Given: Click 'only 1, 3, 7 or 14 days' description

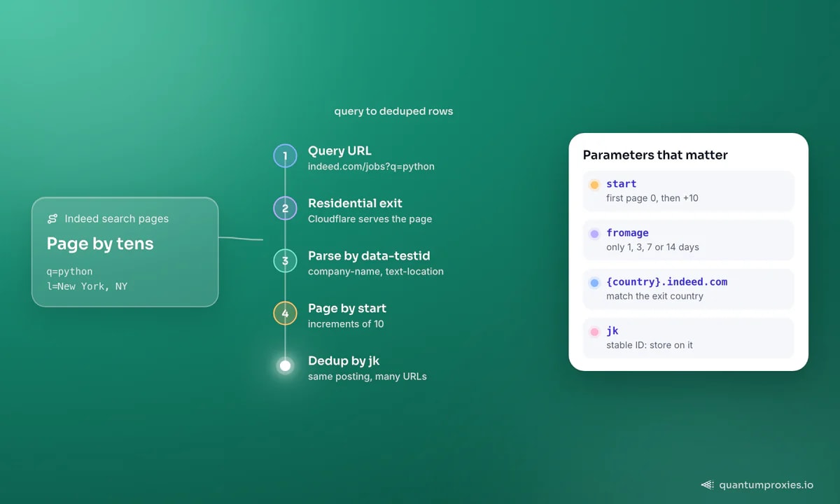Looking at the screenshot, I should tap(652, 247).
